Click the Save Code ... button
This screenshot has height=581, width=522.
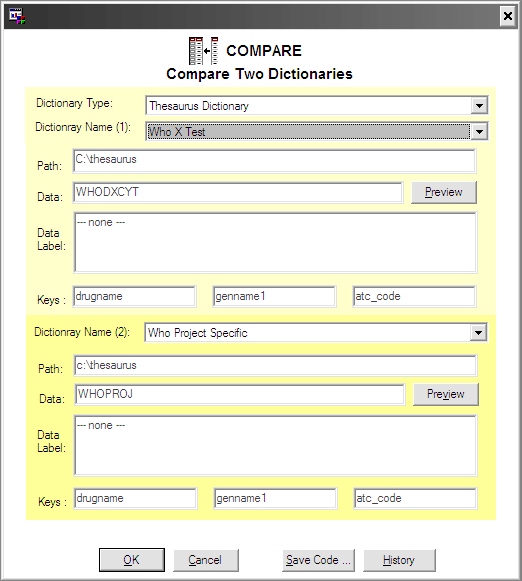[x=318, y=560]
